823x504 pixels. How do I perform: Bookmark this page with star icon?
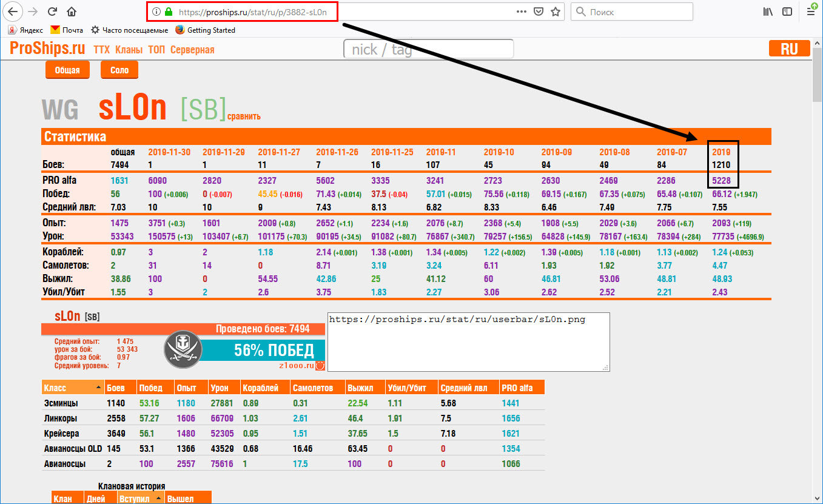coord(555,12)
